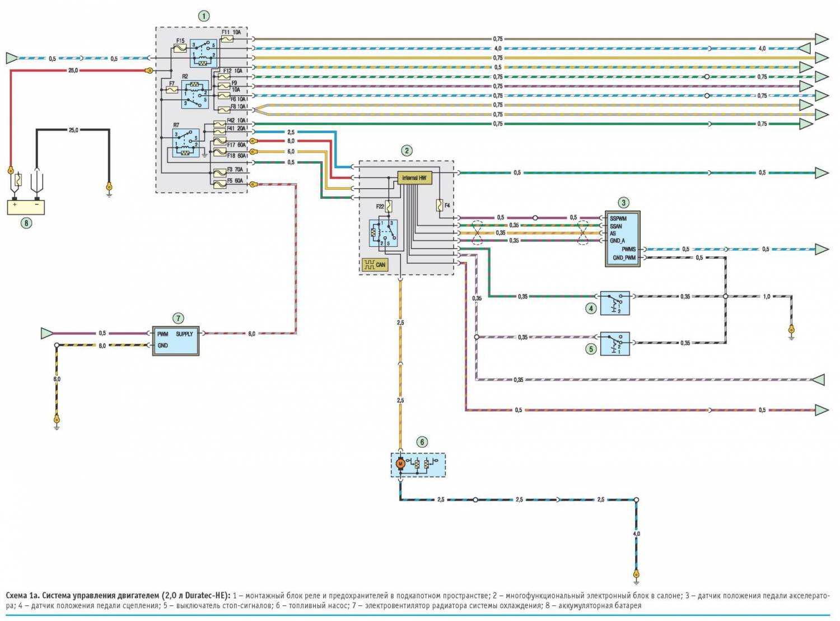Click the F4 fuse in block 2
This screenshot has height=621, width=840.
click(x=440, y=206)
